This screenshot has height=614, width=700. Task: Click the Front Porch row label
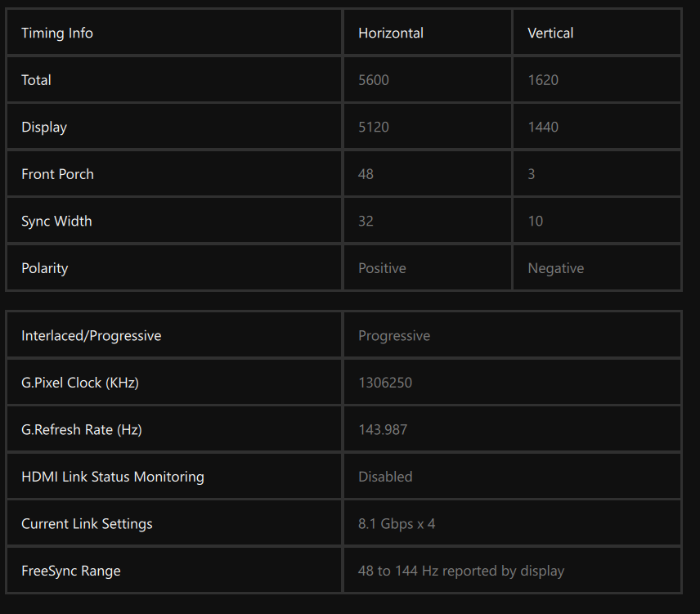pyautogui.click(x=57, y=174)
